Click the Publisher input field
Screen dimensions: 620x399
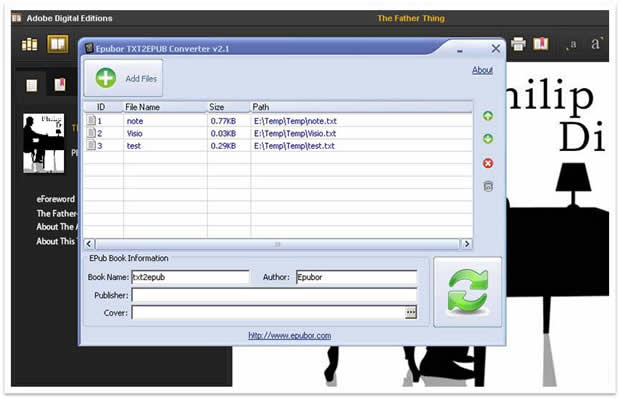click(x=274, y=295)
